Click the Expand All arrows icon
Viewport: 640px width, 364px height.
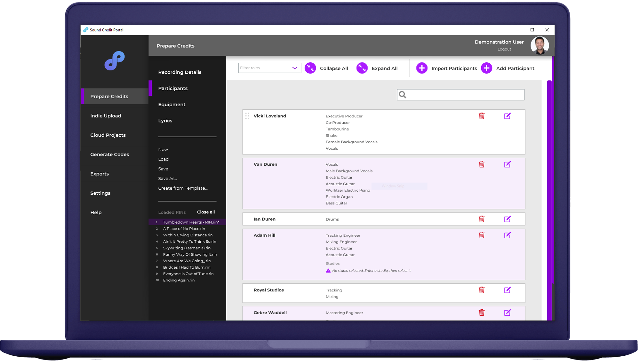coord(363,68)
